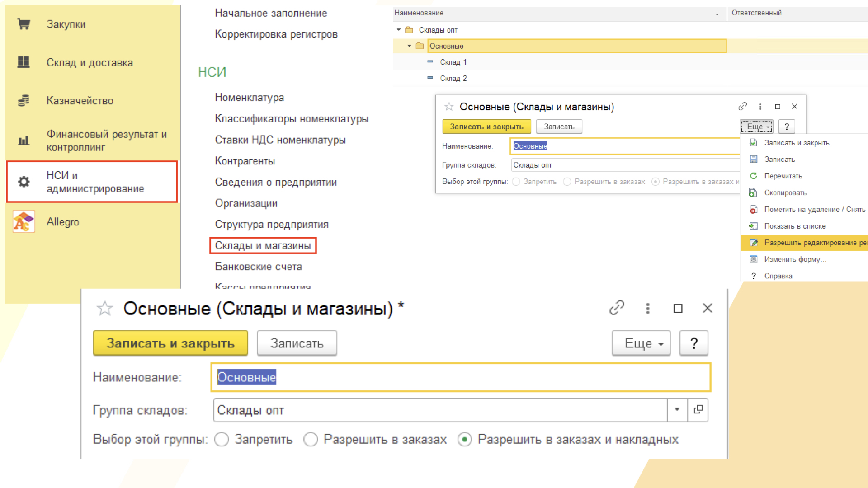Open Контрагенты link under НСИ
The width and height of the screenshot is (868, 488).
245,161
